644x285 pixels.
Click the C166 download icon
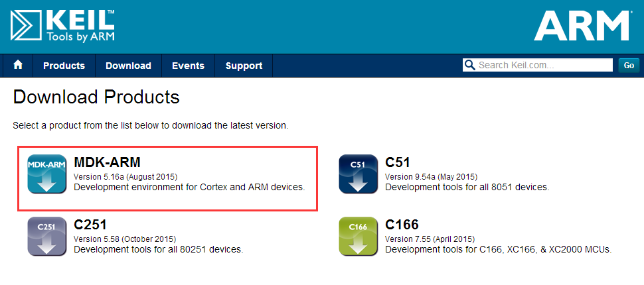coord(358,236)
